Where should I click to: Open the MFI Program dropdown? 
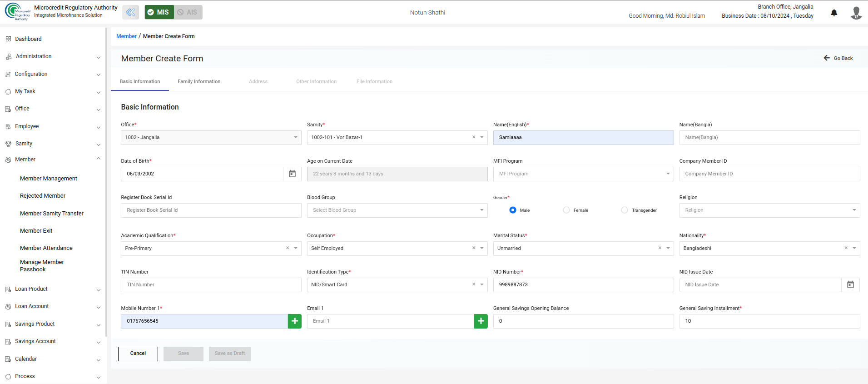(x=583, y=174)
